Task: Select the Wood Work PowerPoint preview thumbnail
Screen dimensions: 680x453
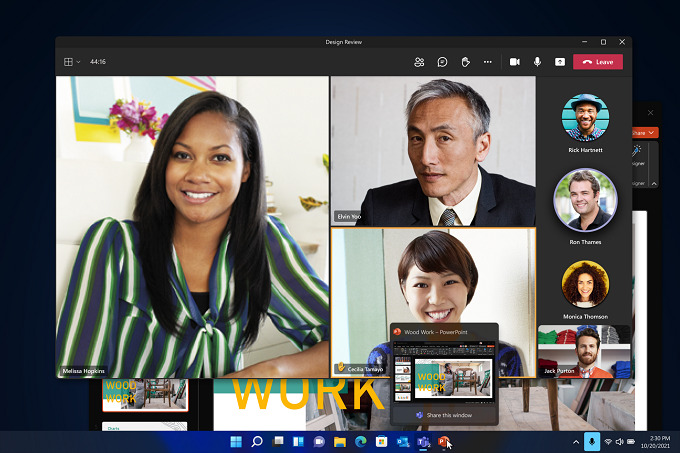Action: (x=443, y=372)
